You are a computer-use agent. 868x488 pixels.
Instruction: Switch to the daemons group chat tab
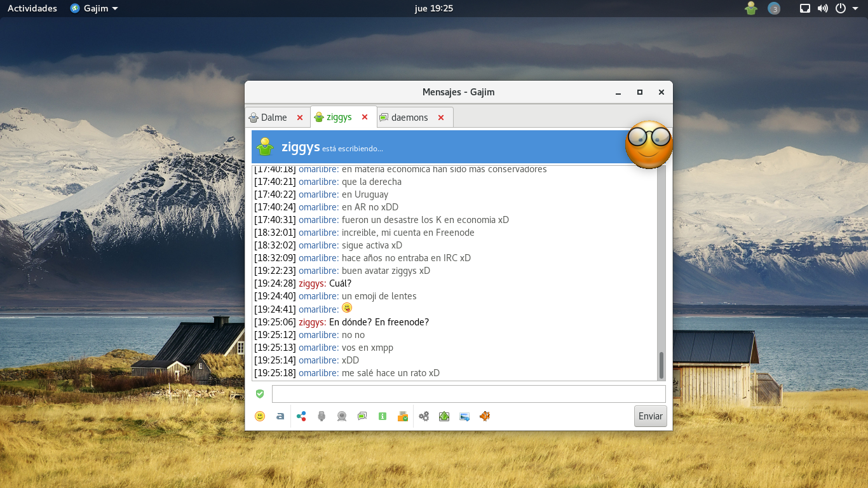(409, 118)
